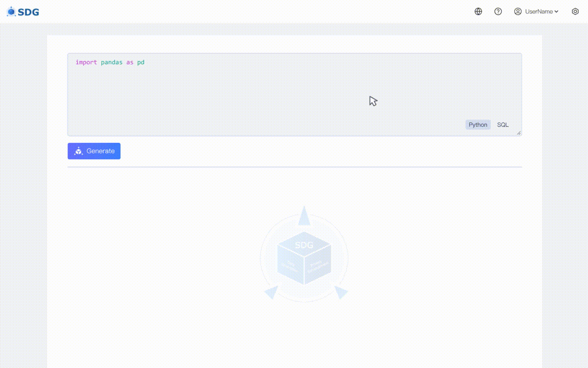Click the Generate button

click(94, 151)
